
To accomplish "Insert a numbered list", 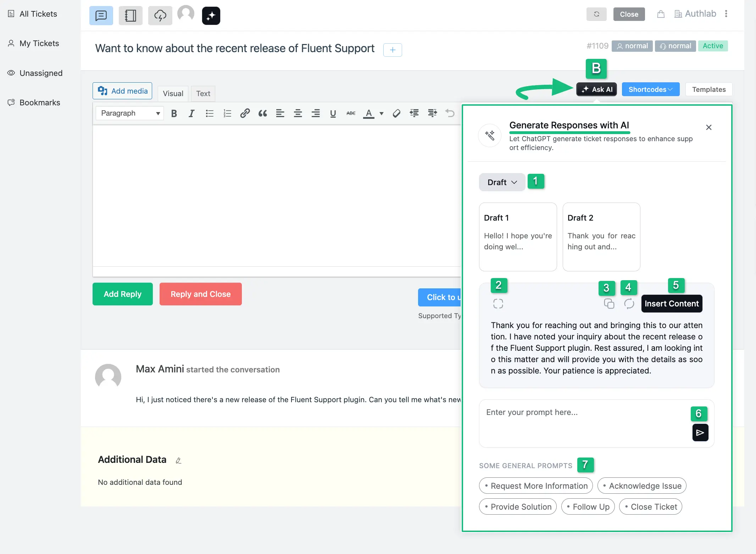I will point(227,113).
